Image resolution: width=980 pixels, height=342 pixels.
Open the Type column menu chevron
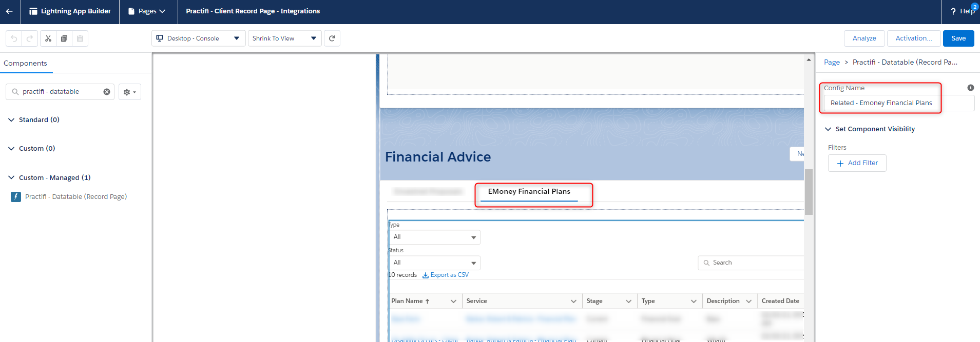pyautogui.click(x=694, y=301)
